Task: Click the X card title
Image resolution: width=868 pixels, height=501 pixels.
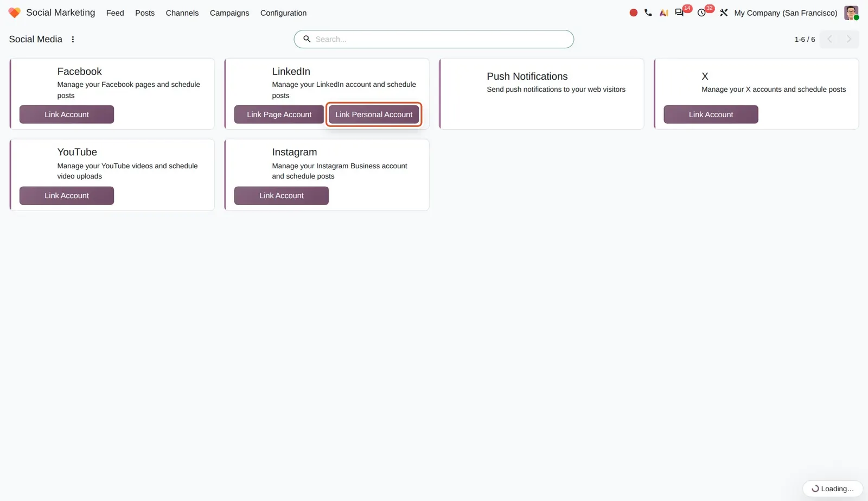Action: point(705,77)
